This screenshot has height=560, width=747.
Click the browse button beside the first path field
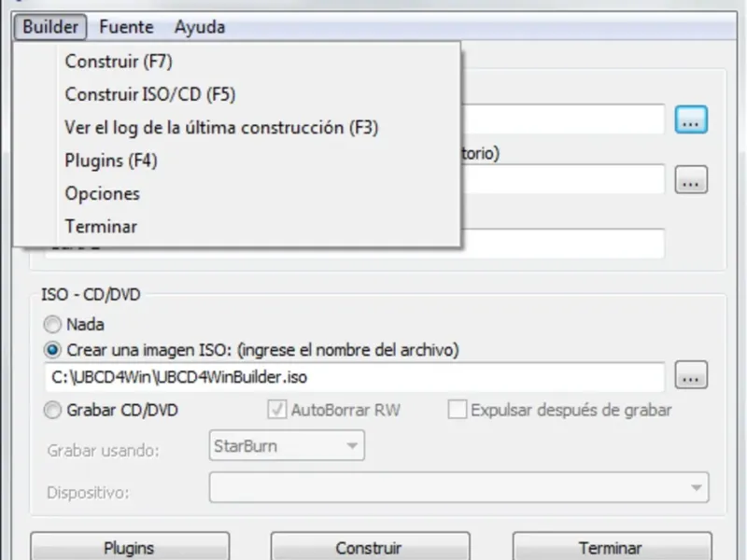pyautogui.click(x=691, y=119)
